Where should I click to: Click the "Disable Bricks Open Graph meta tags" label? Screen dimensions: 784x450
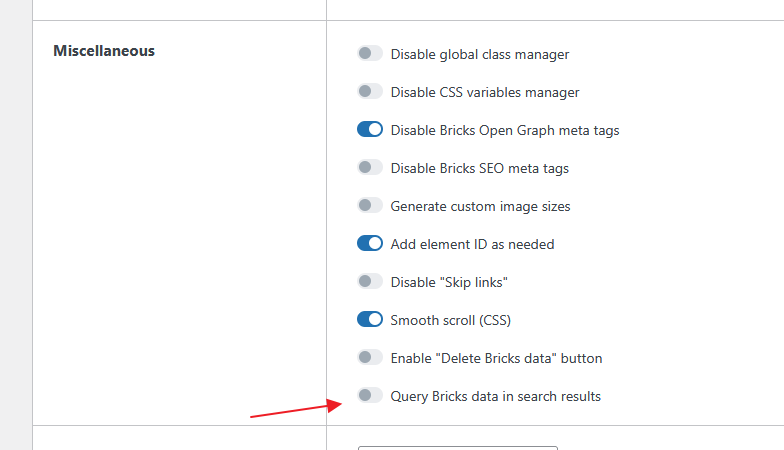[504, 130]
